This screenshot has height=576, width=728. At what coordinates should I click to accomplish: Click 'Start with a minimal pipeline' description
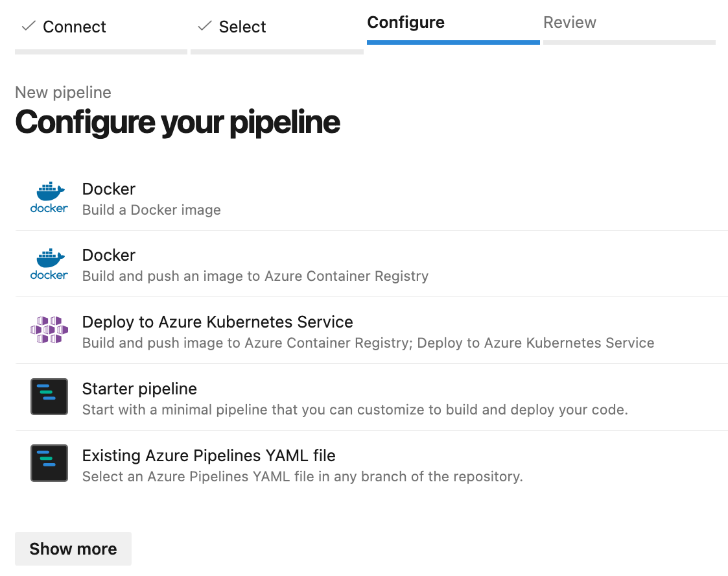[355, 410]
